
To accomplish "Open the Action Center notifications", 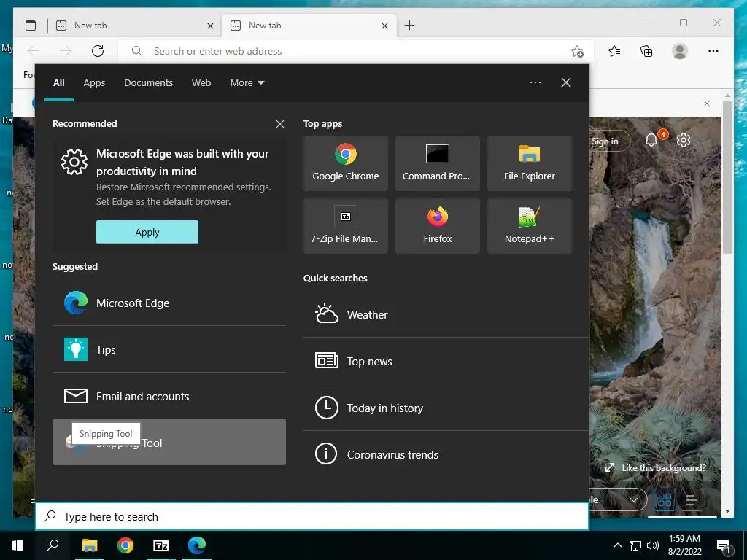I will [x=724, y=546].
